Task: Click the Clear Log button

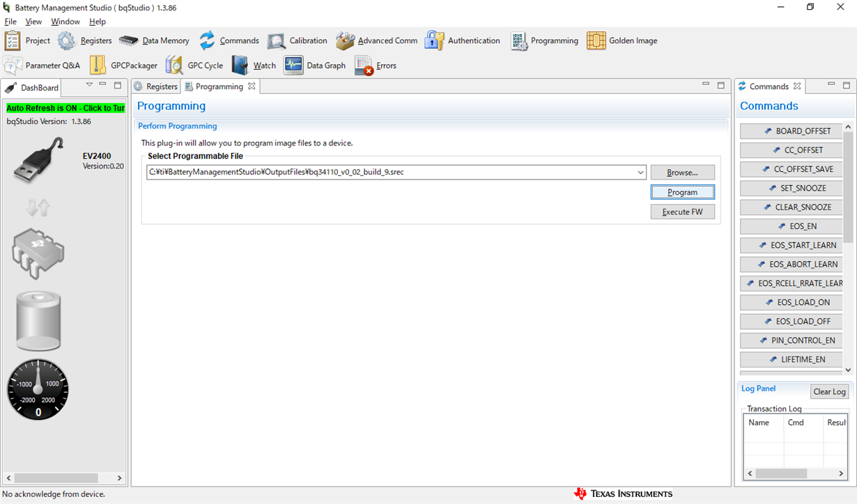Action: pyautogui.click(x=830, y=391)
